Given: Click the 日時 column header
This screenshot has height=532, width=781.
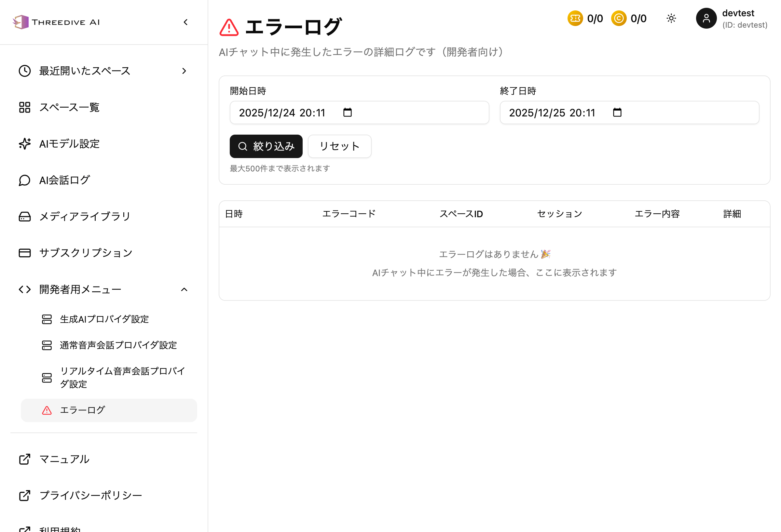Looking at the screenshot, I should (x=234, y=214).
